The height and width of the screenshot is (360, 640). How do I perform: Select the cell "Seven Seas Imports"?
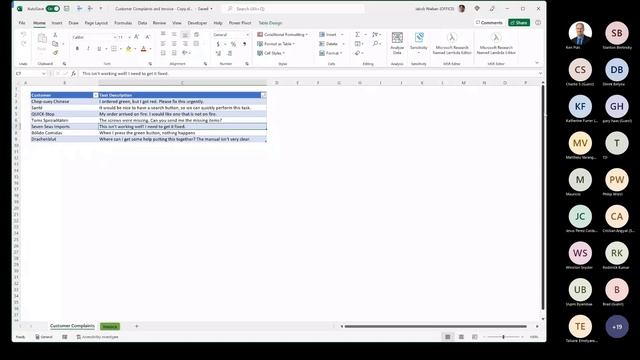coord(64,127)
